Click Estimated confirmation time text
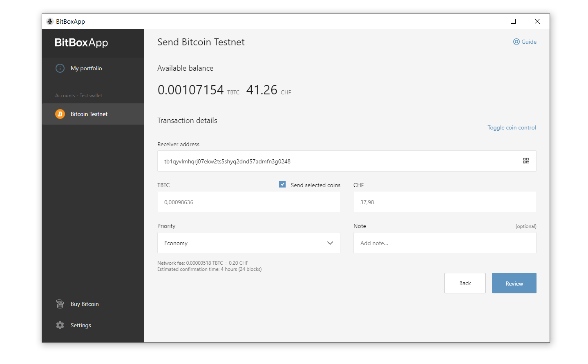This screenshot has height=364, width=588. [210, 269]
